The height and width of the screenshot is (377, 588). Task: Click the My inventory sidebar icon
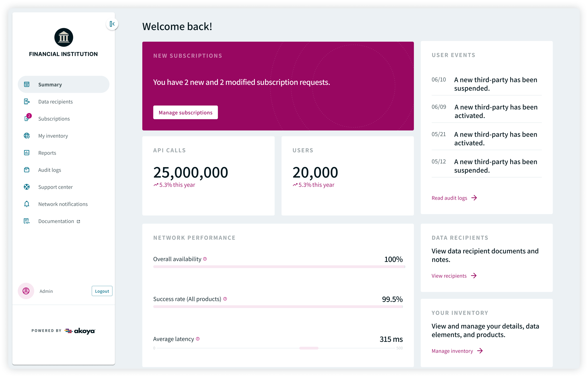[x=27, y=136]
